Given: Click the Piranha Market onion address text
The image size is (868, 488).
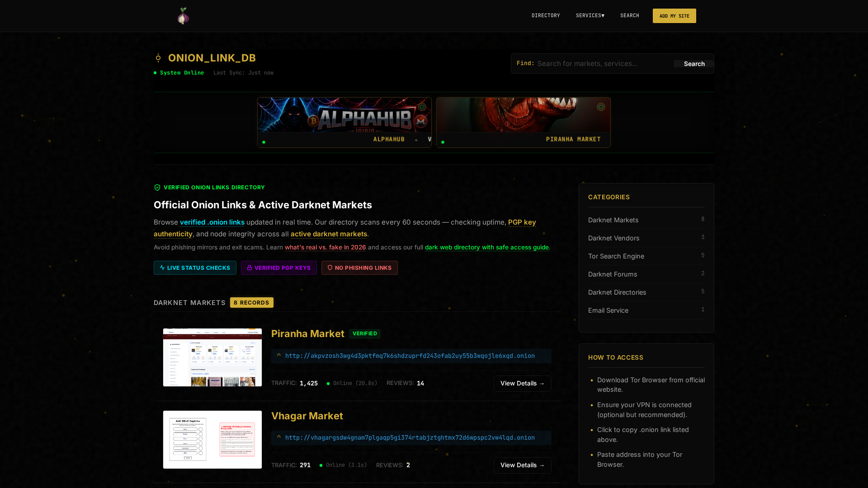Looking at the screenshot, I should 410,356.
